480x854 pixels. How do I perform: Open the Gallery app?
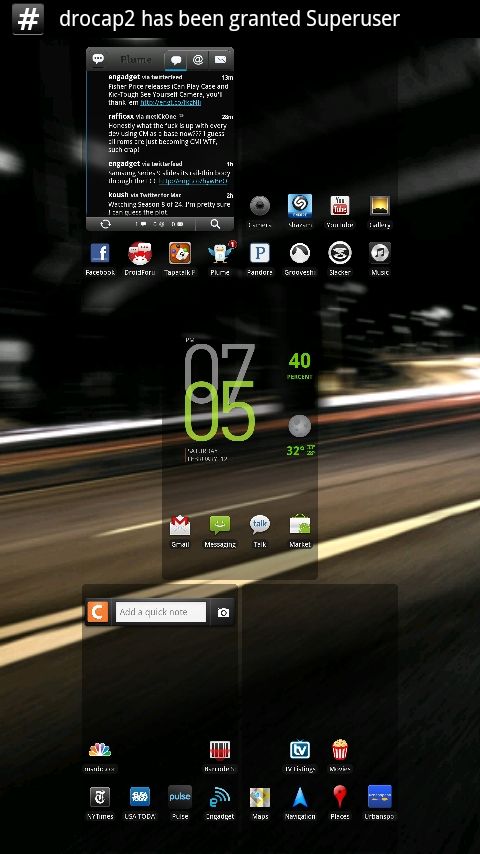point(380,206)
